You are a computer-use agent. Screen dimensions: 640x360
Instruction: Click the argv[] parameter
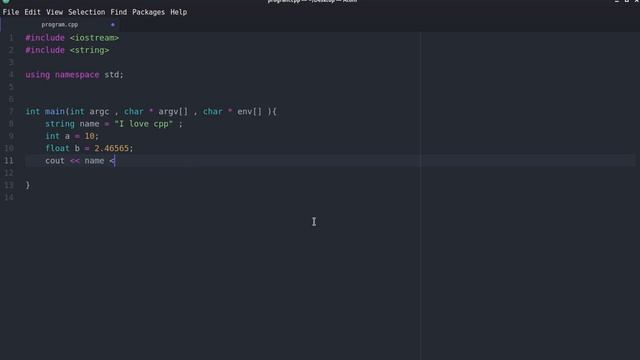point(173,111)
